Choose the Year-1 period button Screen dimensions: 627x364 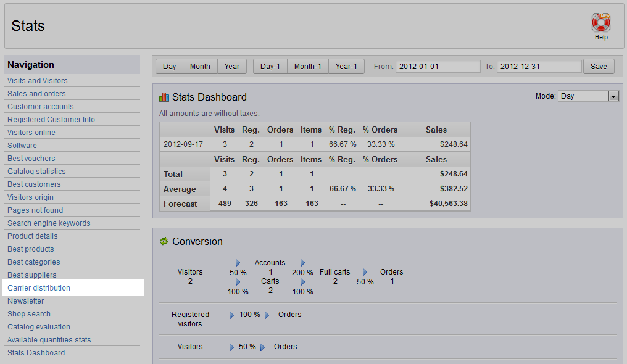346,67
